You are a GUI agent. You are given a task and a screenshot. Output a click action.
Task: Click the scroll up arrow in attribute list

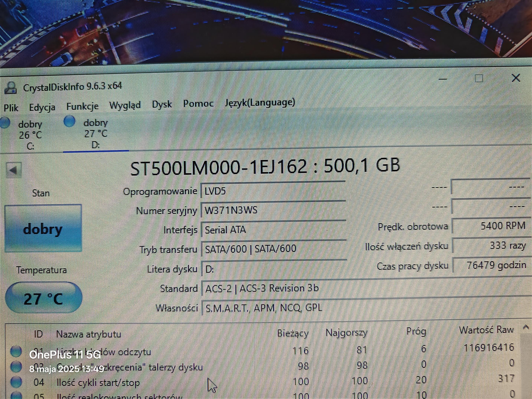click(526, 327)
